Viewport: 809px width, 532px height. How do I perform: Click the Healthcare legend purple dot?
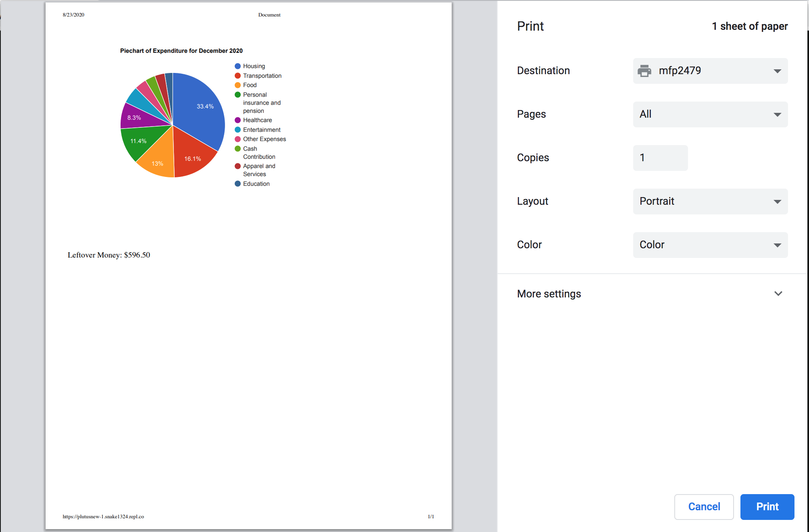238,120
